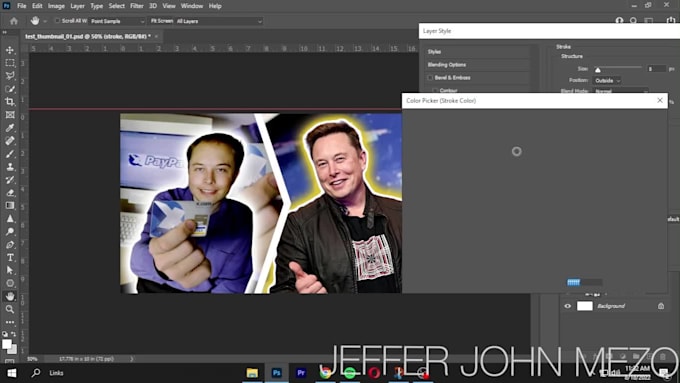Open the Filter menu
The width and height of the screenshot is (680, 383).
137,6
